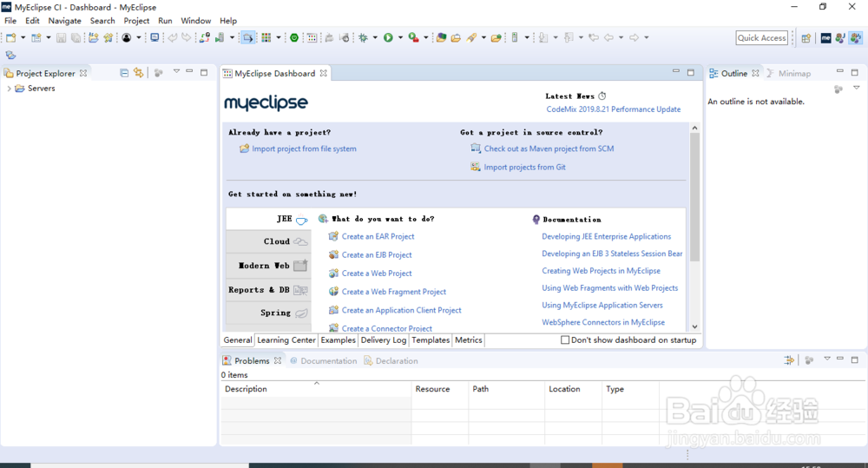This screenshot has width=868, height=468.
Task: Switch to the 'me' MyEclipse perspective icon
Action: pyautogui.click(x=826, y=38)
